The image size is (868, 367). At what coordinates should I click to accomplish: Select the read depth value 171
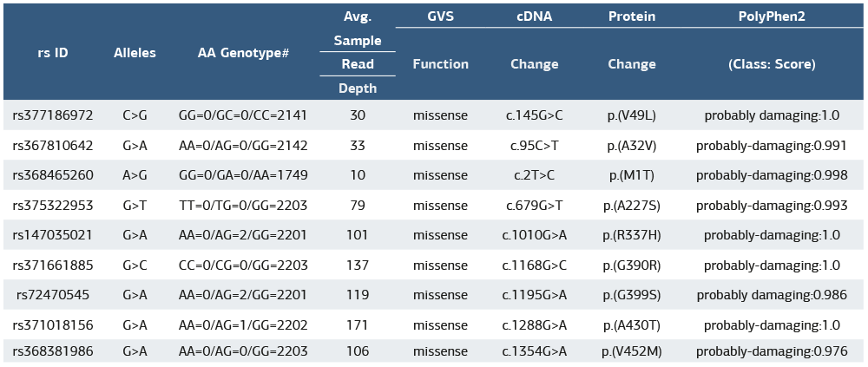(x=358, y=324)
